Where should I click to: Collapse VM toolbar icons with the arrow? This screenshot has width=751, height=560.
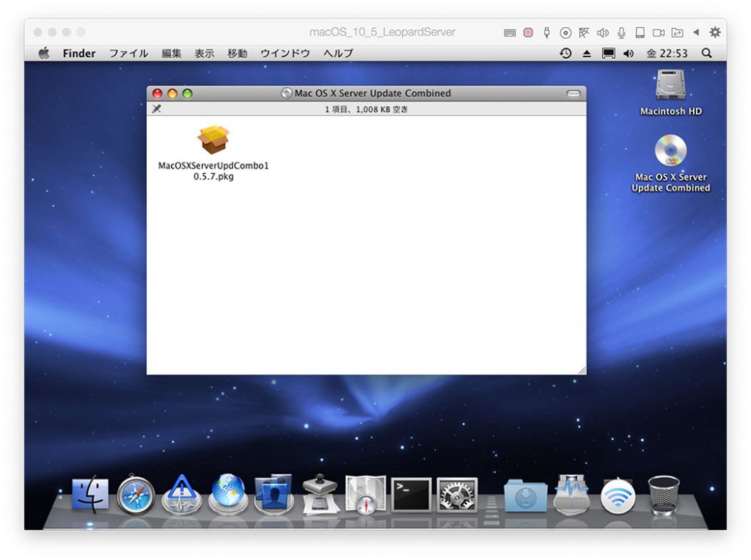696,32
